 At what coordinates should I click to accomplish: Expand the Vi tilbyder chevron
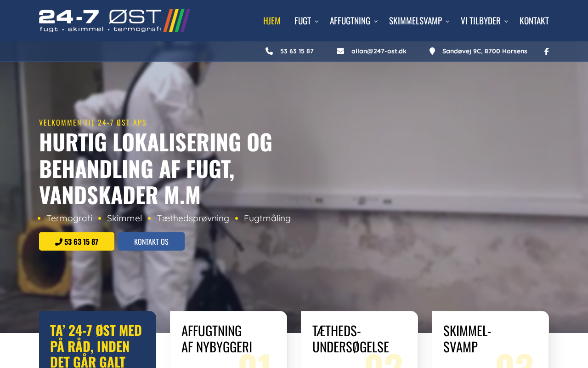pyautogui.click(x=506, y=21)
